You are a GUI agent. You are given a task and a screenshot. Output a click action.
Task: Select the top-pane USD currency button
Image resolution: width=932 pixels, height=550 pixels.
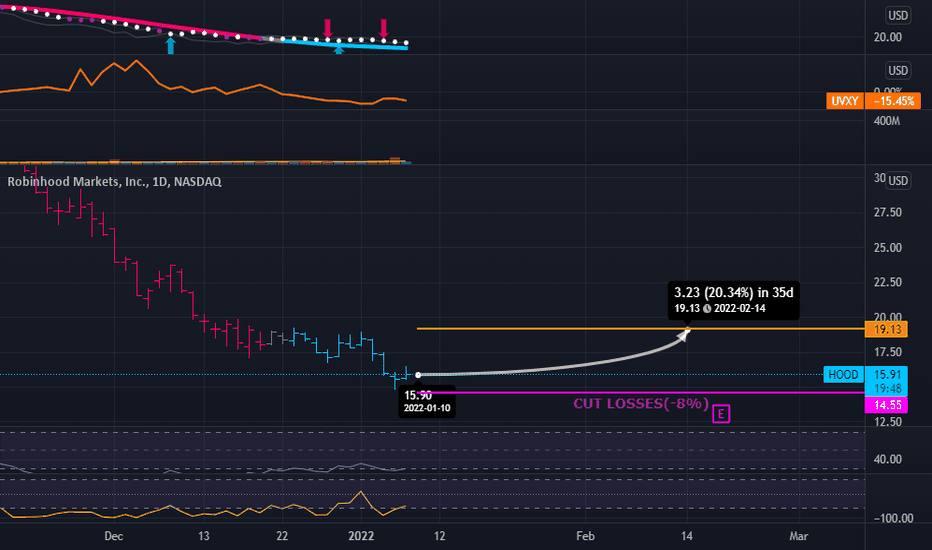pyautogui.click(x=898, y=15)
